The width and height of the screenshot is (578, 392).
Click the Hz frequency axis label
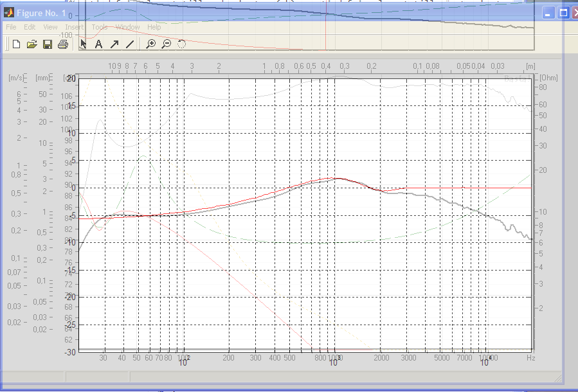(531, 358)
